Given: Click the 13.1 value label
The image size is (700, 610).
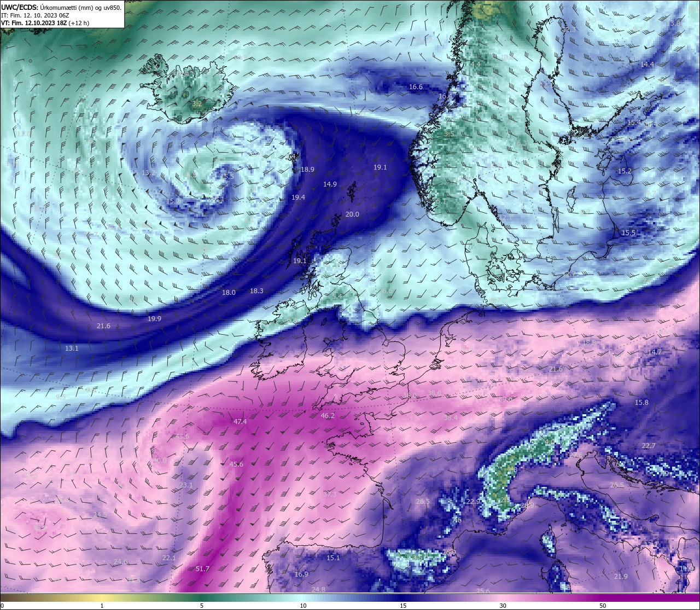Looking at the screenshot, I should (x=72, y=348).
